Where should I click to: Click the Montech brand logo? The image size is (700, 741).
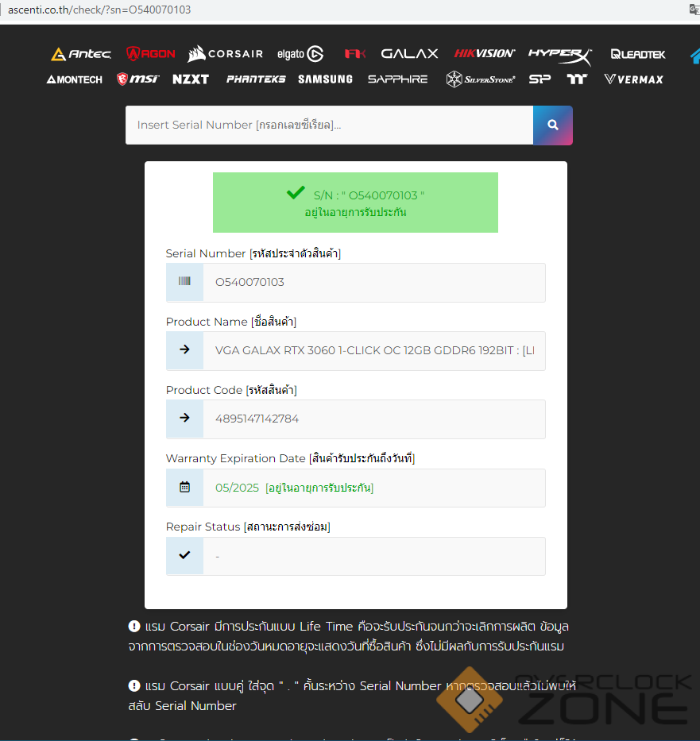pyautogui.click(x=74, y=79)
